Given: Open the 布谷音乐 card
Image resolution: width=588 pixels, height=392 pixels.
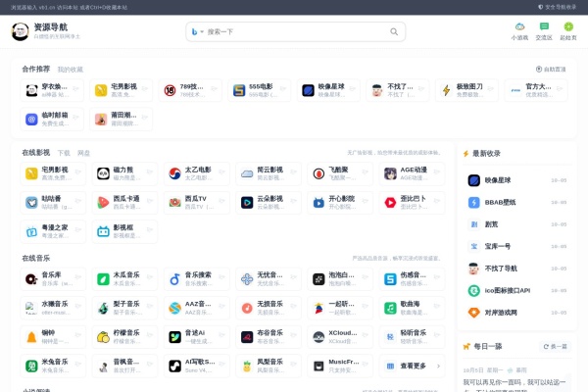Looking at the screenshot, I should click(269, 337).
